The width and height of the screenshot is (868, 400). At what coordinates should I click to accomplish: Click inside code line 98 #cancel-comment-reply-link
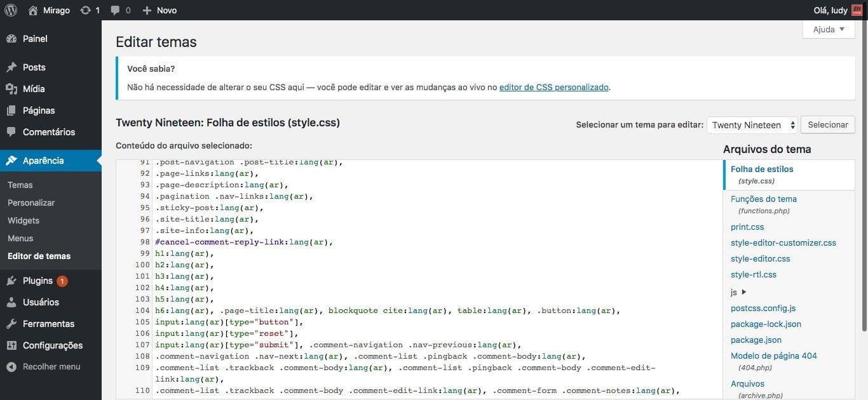point(244,242)
